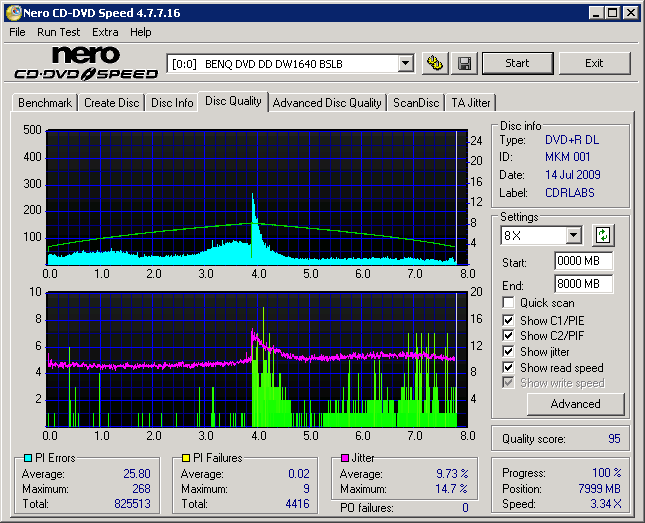Enable the Quick scan checkbox
This screenshot has height=523, width=645.
509,303
